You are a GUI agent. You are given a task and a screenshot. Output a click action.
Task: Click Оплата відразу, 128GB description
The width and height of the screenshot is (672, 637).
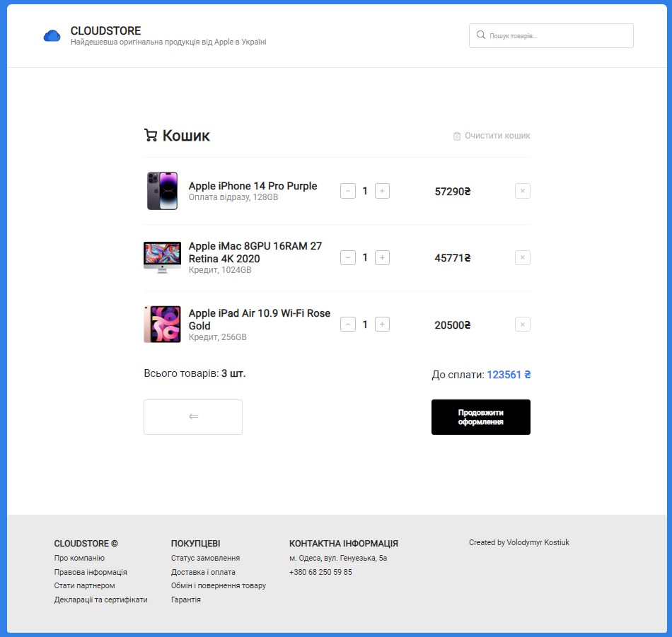point(233,197)
